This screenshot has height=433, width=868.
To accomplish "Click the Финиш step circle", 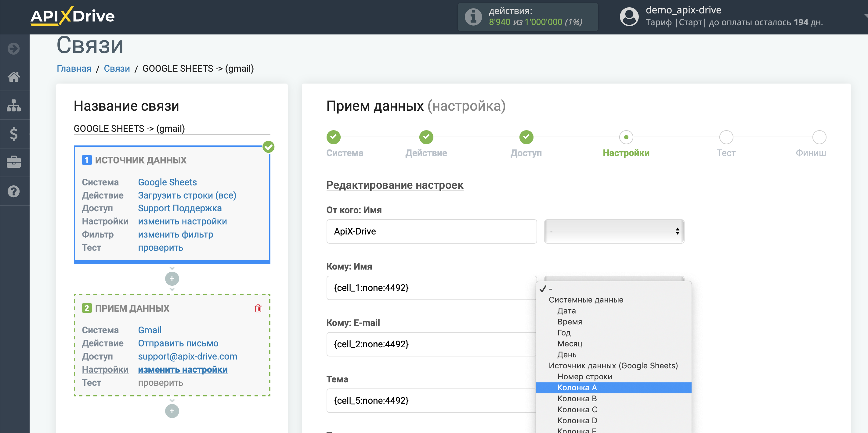I will pyautogui.click(x=819, y=137).
